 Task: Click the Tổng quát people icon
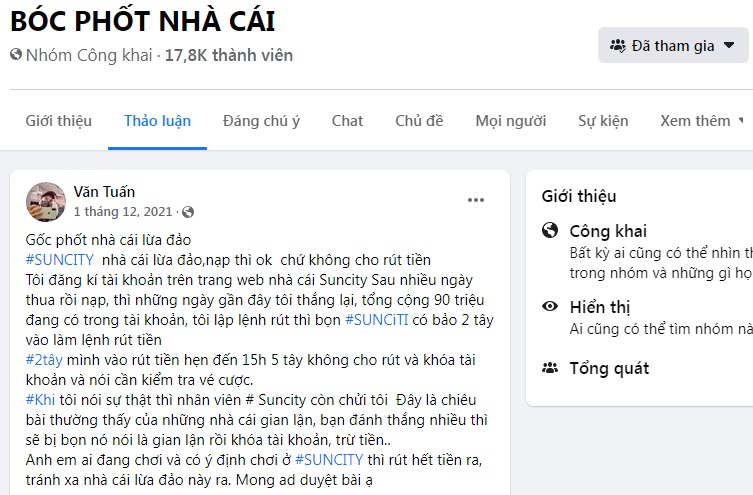[550, 368]
